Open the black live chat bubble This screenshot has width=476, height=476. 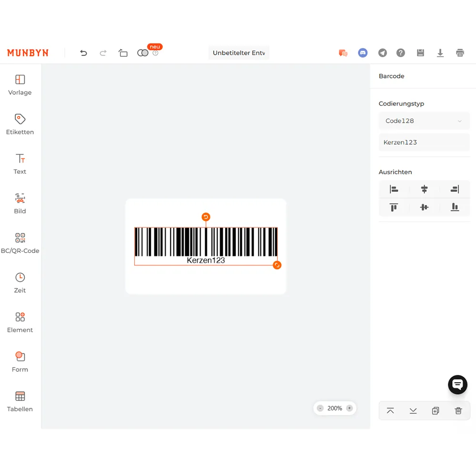457,385
